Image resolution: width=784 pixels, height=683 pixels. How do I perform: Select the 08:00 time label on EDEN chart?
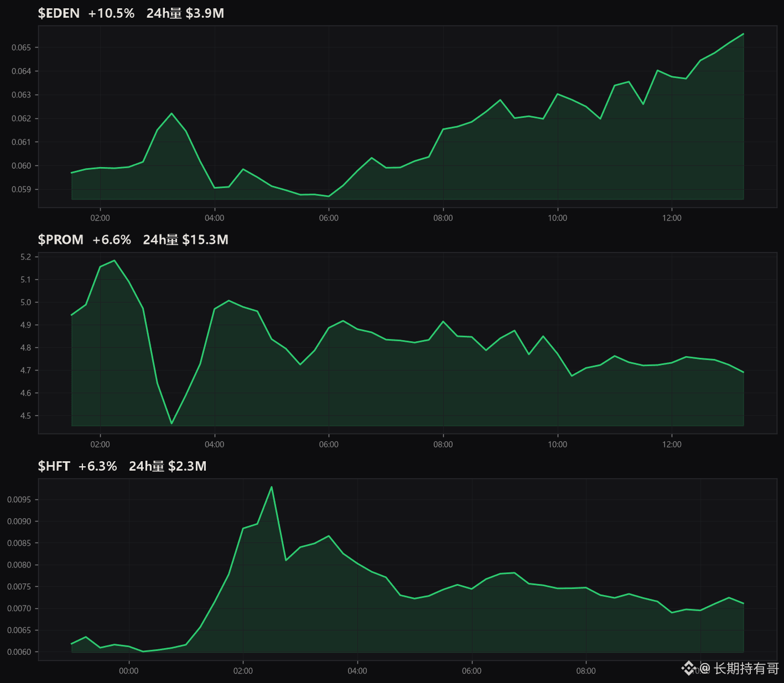(443, 218)
